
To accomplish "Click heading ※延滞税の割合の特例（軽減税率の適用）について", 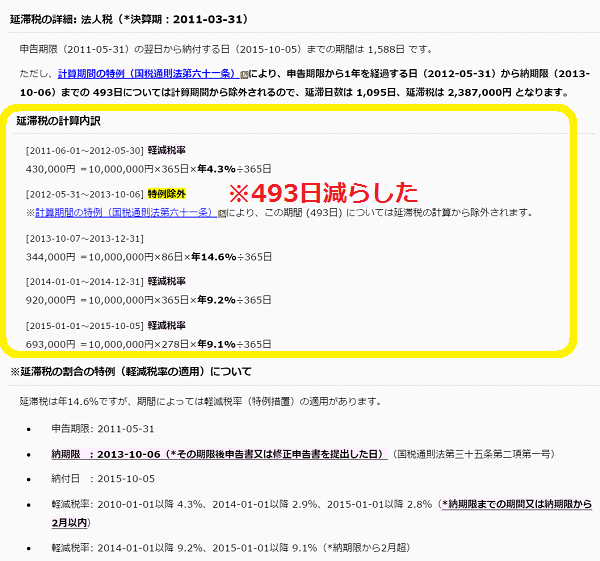I will point(130,371).
